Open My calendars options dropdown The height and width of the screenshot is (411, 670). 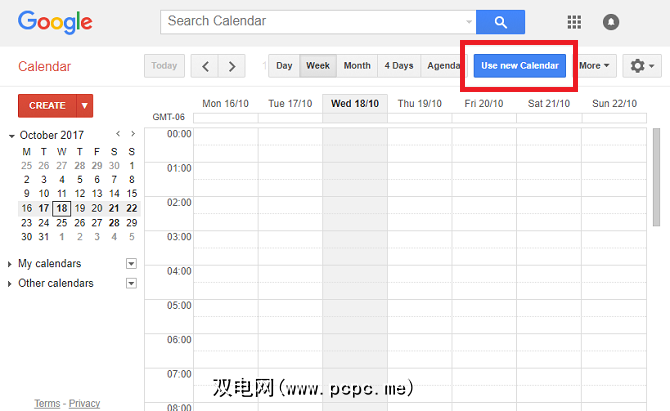[131, 264]
